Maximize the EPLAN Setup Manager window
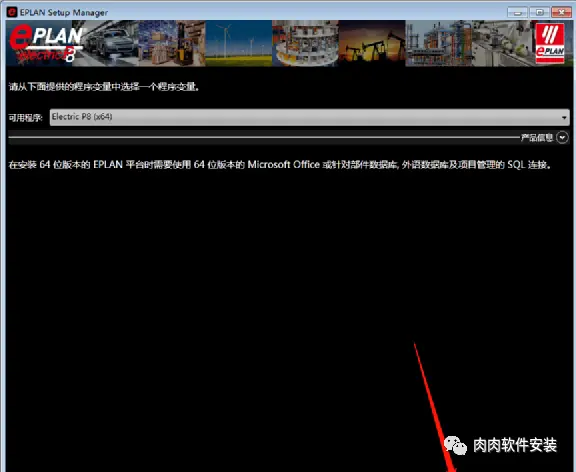This screenshot has height=472, width=576. point(539,12)
